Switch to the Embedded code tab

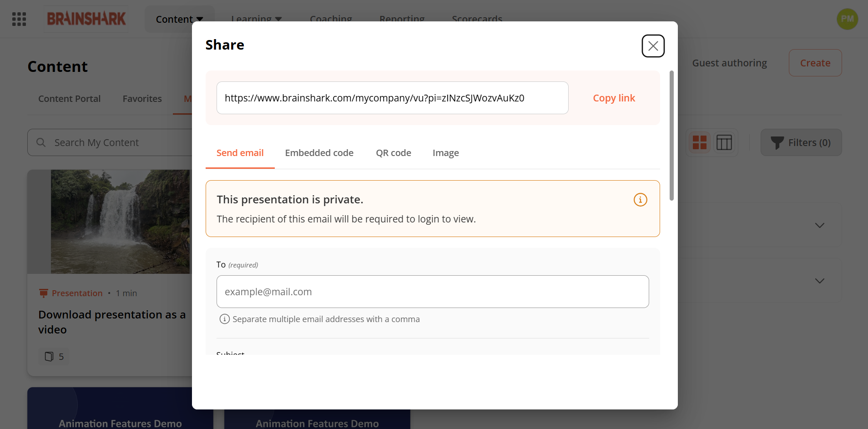click(x=319, y=153)
